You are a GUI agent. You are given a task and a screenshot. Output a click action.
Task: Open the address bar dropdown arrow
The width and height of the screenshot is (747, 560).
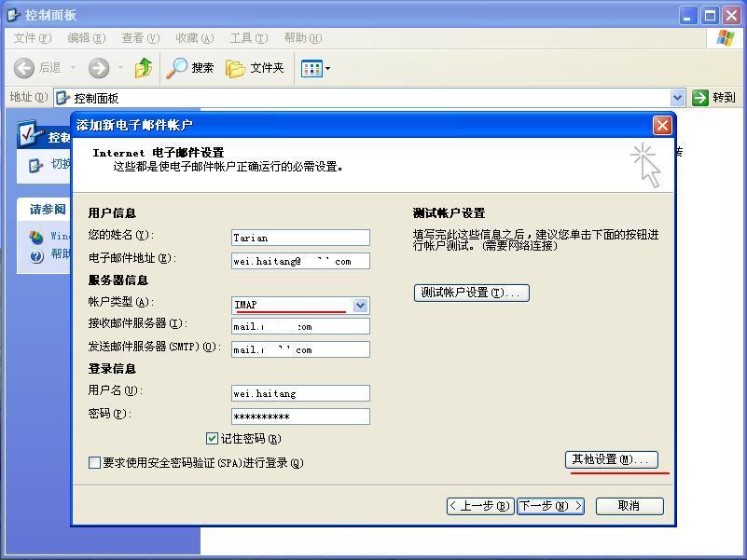(678, 98)
